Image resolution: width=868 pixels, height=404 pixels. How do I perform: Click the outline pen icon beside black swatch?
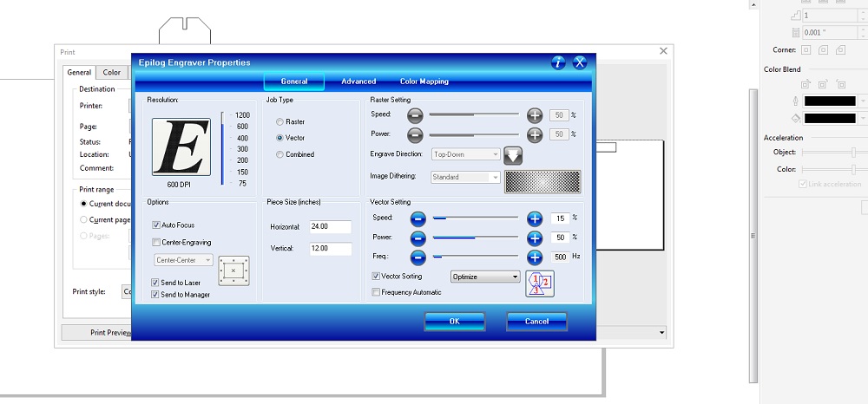795,101
